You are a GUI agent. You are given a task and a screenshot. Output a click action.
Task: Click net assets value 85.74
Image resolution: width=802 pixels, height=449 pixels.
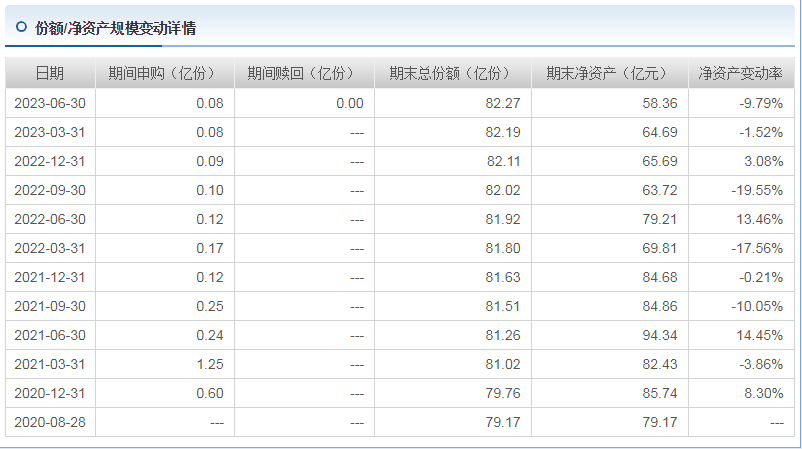[x=660, y=393]
